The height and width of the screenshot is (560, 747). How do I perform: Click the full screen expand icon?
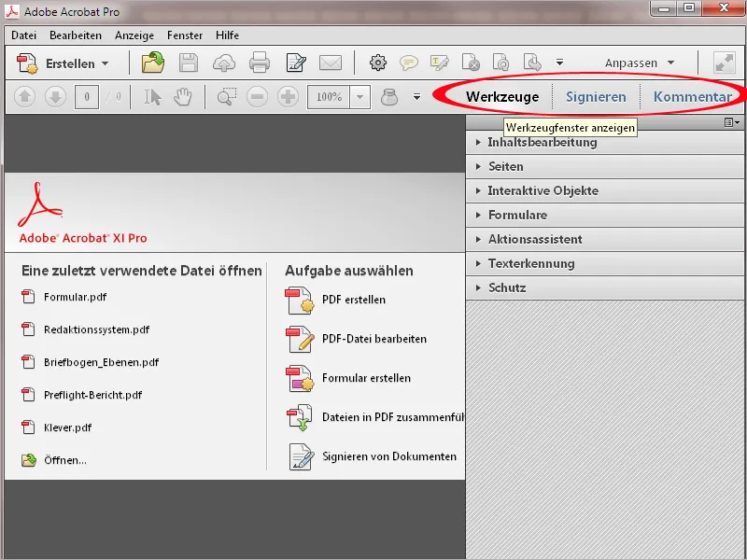click(724, 63)
